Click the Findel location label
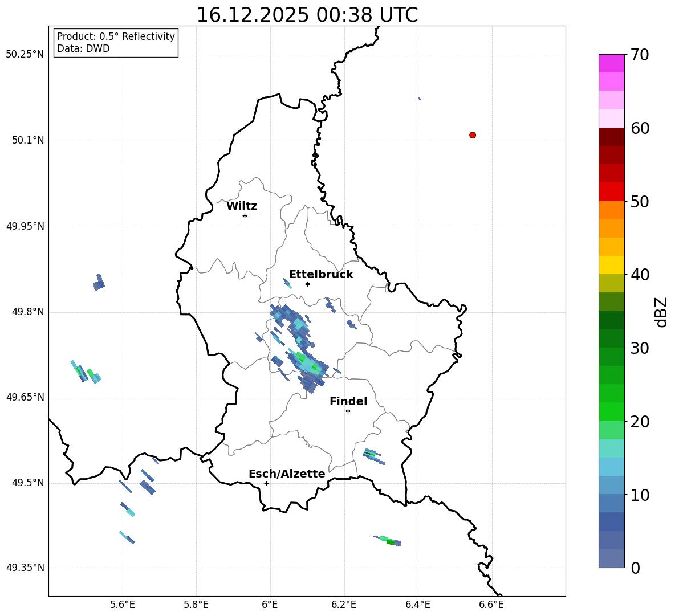Screen dimensions: 675x616 348,401
